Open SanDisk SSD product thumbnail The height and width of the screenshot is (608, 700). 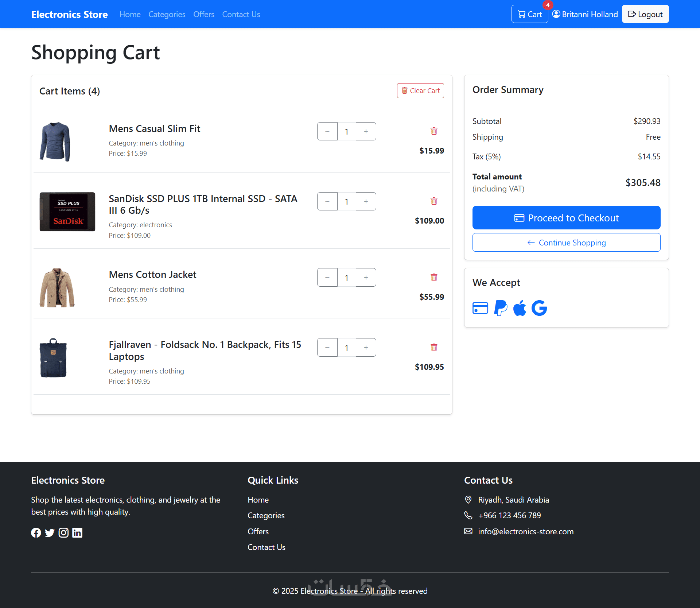click(67, 212)
